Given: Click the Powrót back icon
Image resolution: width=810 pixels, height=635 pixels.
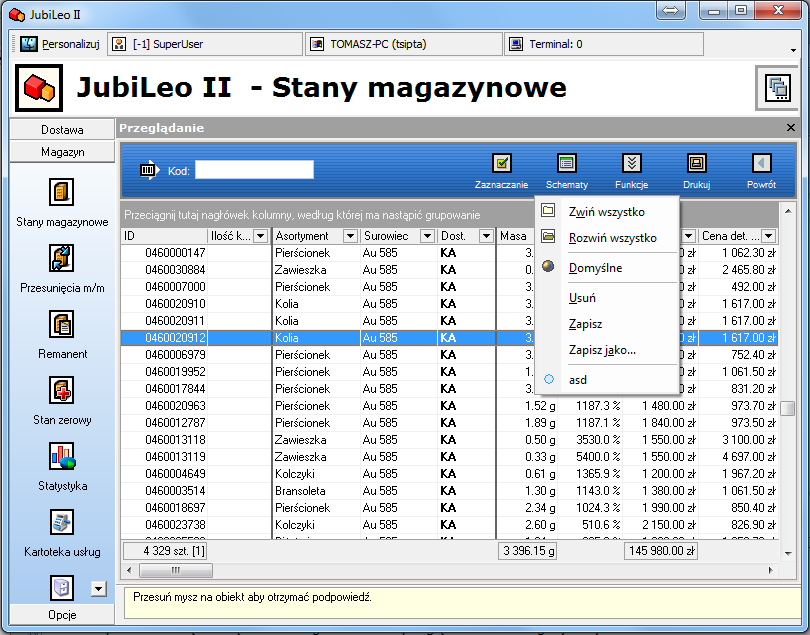Looking at the screenshot, I should (x=761, y=163).
